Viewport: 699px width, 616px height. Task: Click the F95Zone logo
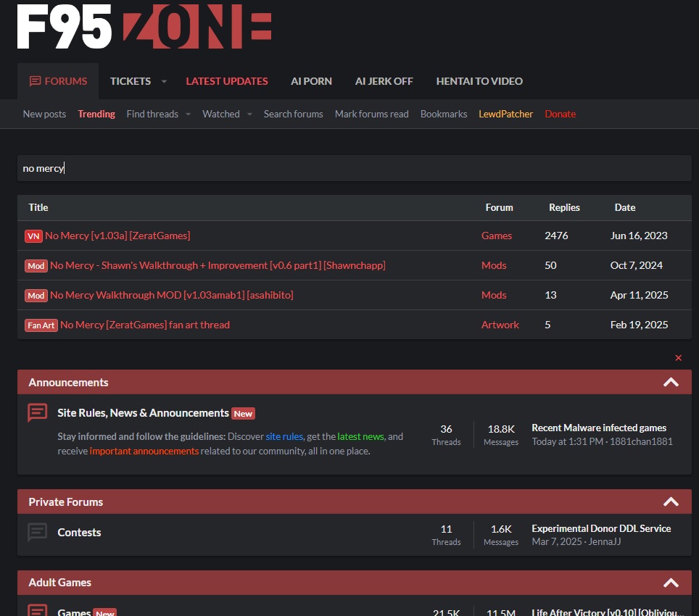point(144,26)
